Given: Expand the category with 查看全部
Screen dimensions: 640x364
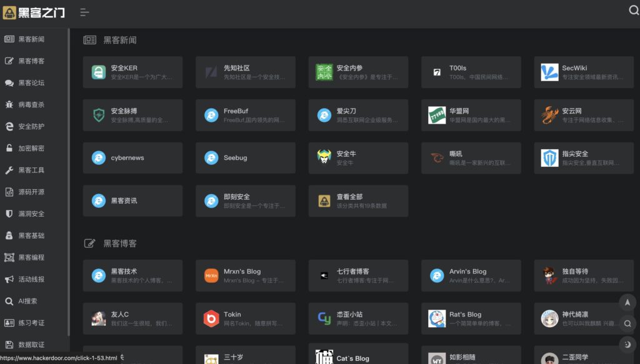Looking at the screenshot, I should [358, 201].
